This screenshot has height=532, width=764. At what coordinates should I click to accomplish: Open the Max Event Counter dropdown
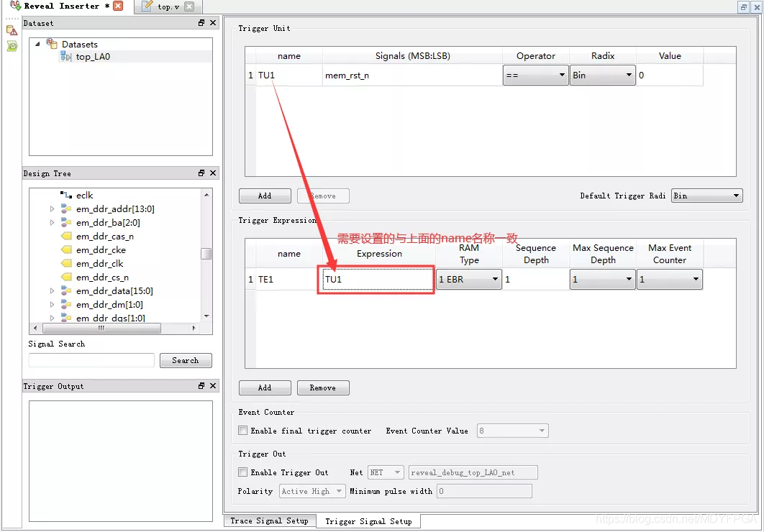pos(670,280)
